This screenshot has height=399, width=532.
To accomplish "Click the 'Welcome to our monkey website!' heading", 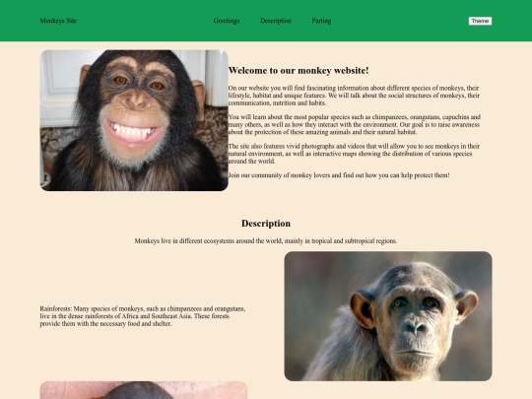I will pyautogui.click(x=299, y=71).
